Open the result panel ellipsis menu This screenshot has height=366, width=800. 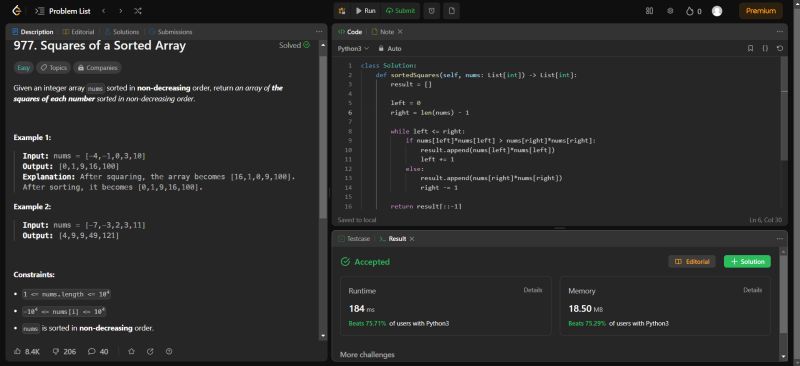click(x=779, y=238)
